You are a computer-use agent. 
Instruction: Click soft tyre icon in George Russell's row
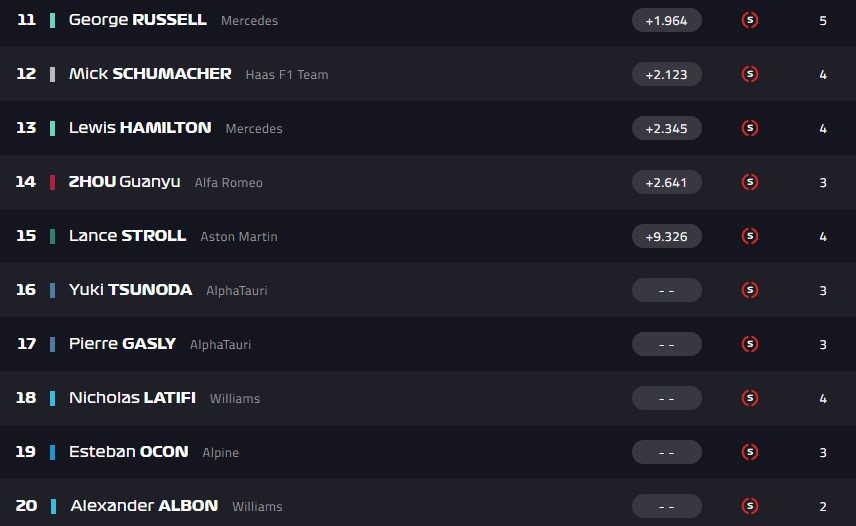(750, 20)
